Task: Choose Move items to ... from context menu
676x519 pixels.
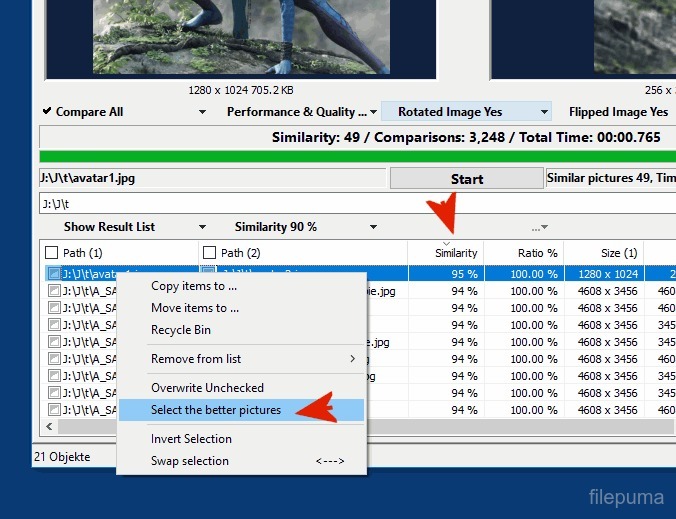Action: (195, 308)
